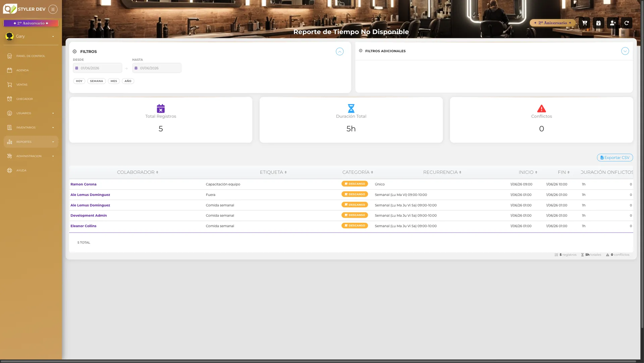Click the calendar icon in Desde field
The height and width of the screenshot is (363, 644).
(76, 68)
